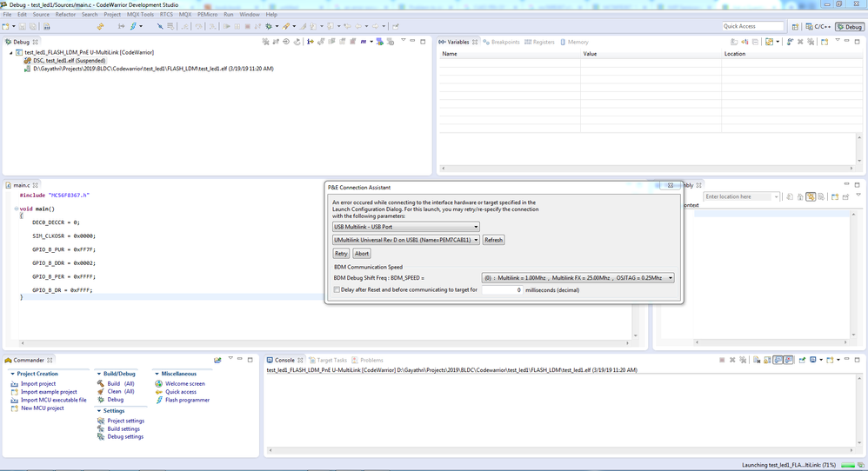Click Debug settings link in Commander
The height and width of the screenshot is (471, 868).
(125, 437)
